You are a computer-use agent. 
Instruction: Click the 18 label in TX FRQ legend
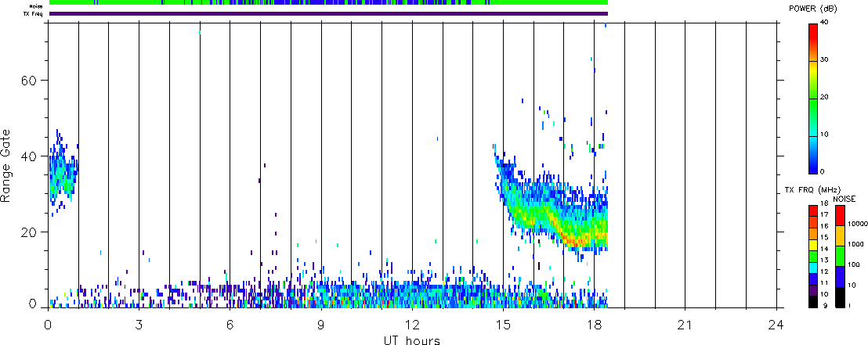click(x=825, y=203)
